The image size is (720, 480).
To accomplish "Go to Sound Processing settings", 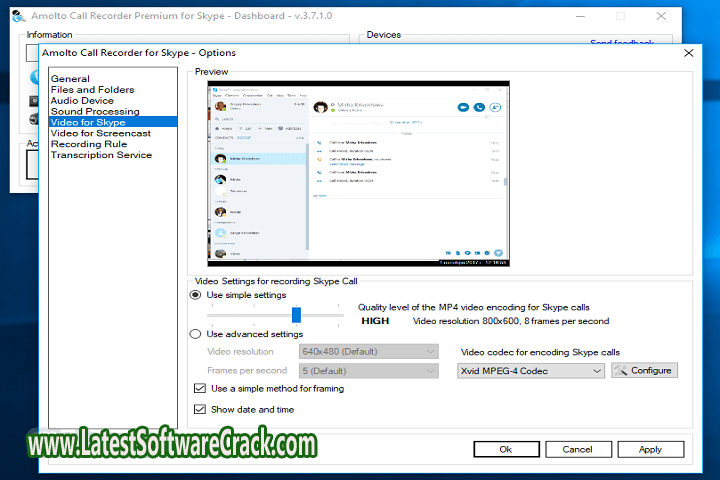I will coord(95,112).
